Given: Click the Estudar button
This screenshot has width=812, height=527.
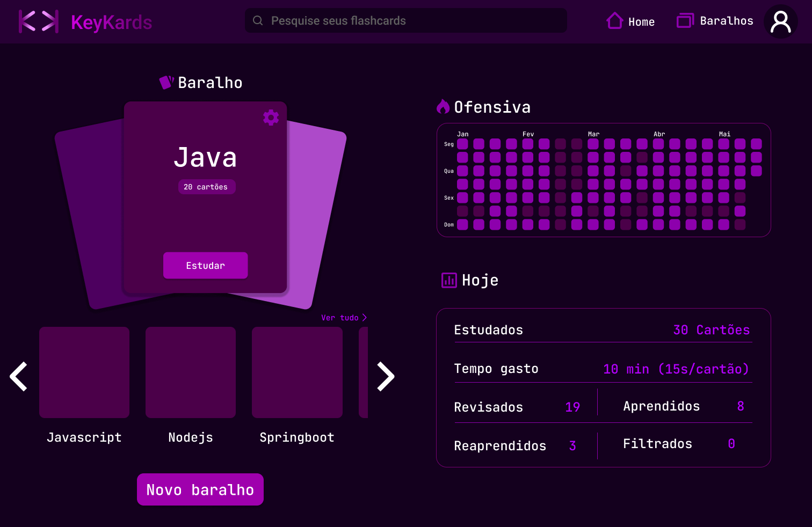Looking at the screenshot, I should click(205, 265).
